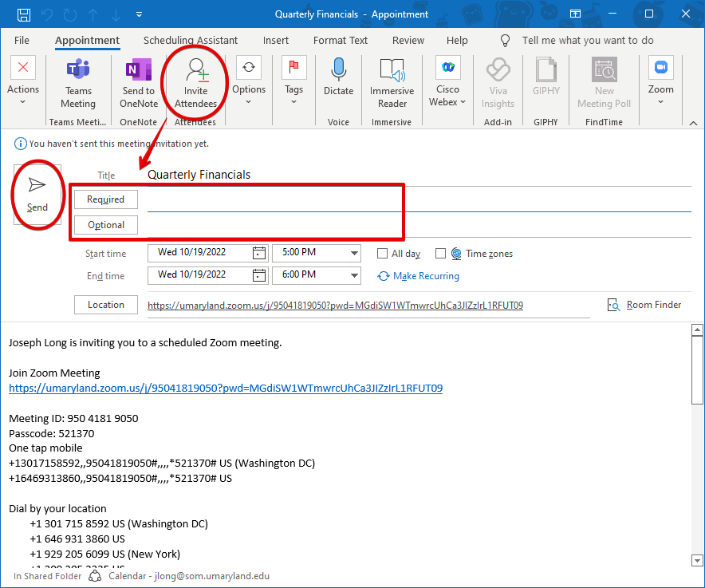Switch to the Scheduling Assistant tab
The image size is (705, 588).
191,41
